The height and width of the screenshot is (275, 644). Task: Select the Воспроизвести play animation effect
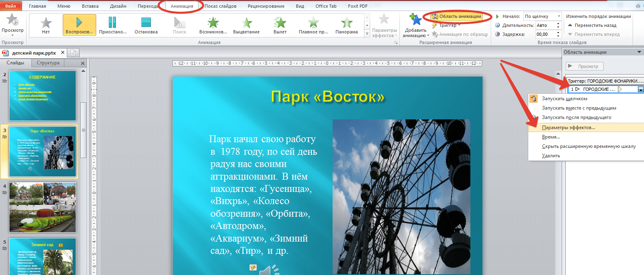pyautogui.click(x=79, y=25)
